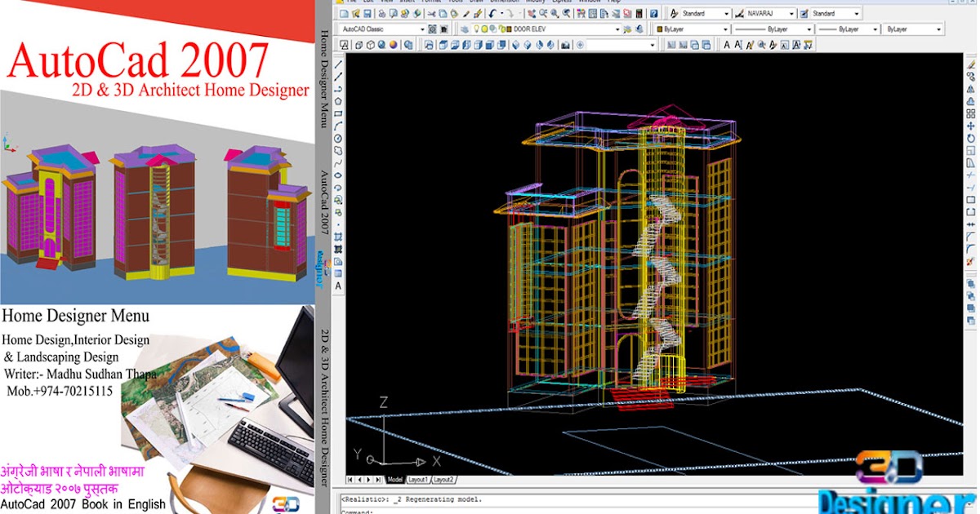This screenshot has height=514, width=980.
Task: Click the 2D Wireframe visual style icon
Action: [x=345, y=45]
